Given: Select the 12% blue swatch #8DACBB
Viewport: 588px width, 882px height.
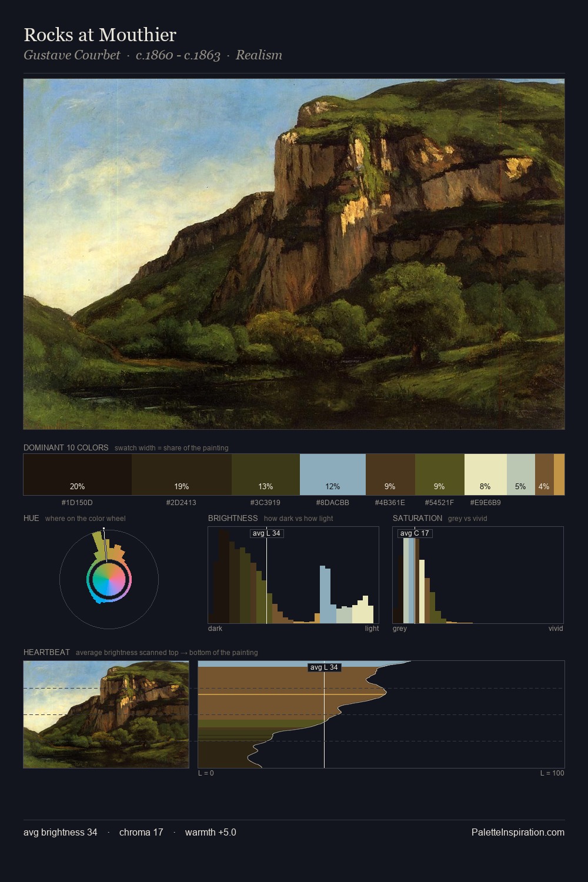Looking at the screenshot, I should click(333, 475).
